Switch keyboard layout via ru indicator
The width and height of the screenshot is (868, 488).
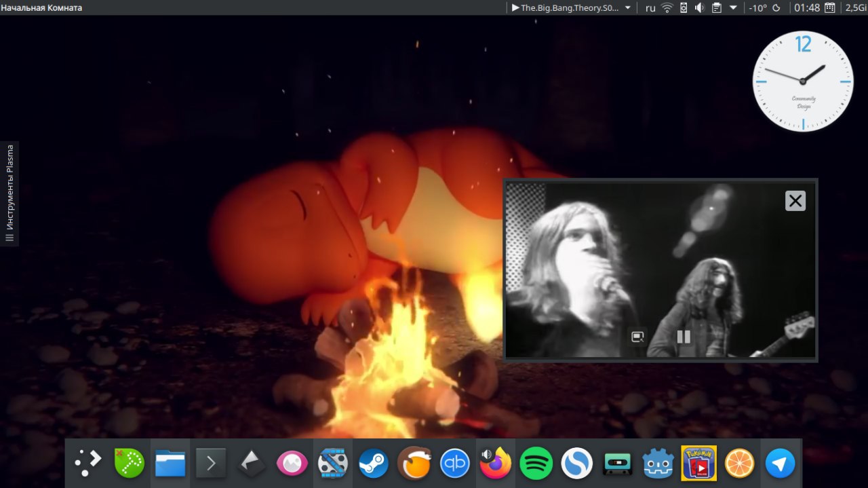(x=650, y=8)
